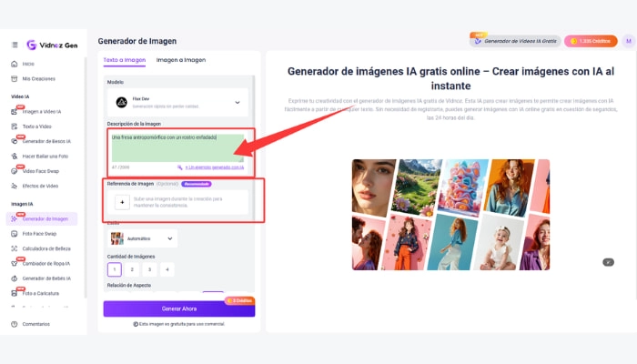
Task: Open Calculadora de Belleza in the sidebar
Action: (46, 248)
